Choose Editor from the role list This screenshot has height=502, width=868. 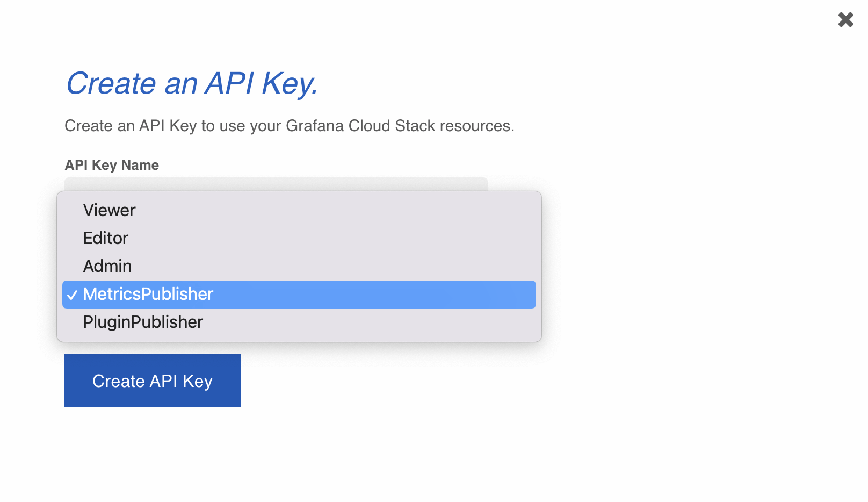pos(106,238)
